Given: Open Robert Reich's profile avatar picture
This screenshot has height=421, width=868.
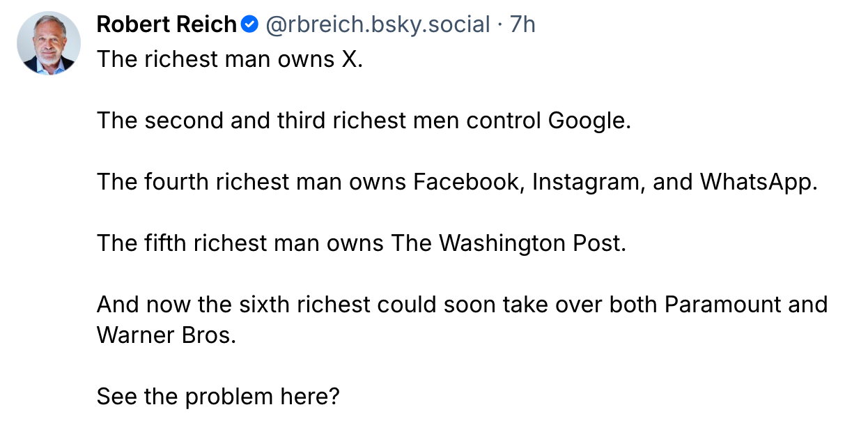Looking at the screenshot, I should [49, 43].
